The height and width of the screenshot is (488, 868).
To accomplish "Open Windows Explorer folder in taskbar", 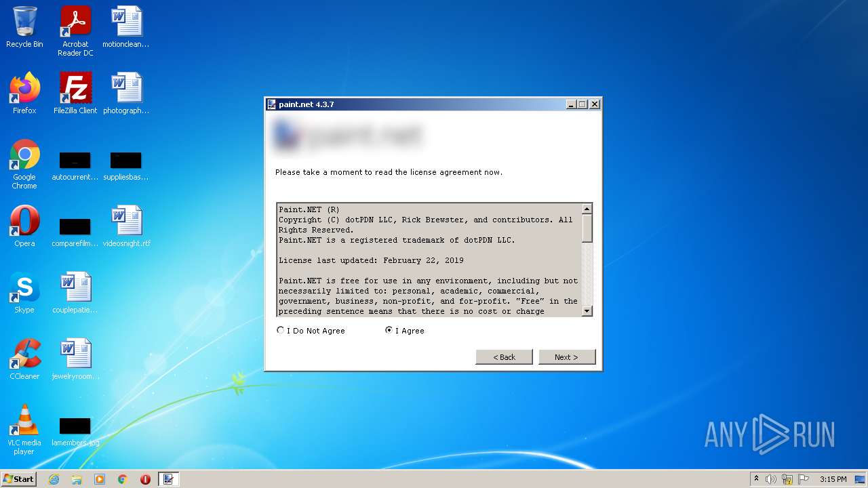I will [77, 479].
